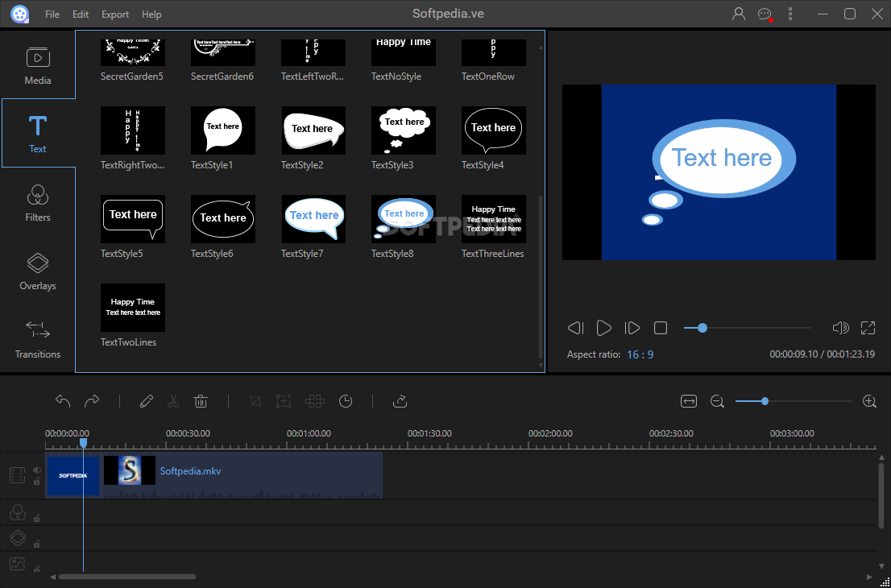The image size is (891, 588).
Task: Switch to the Transitions tab
Action: click(38, 339)
